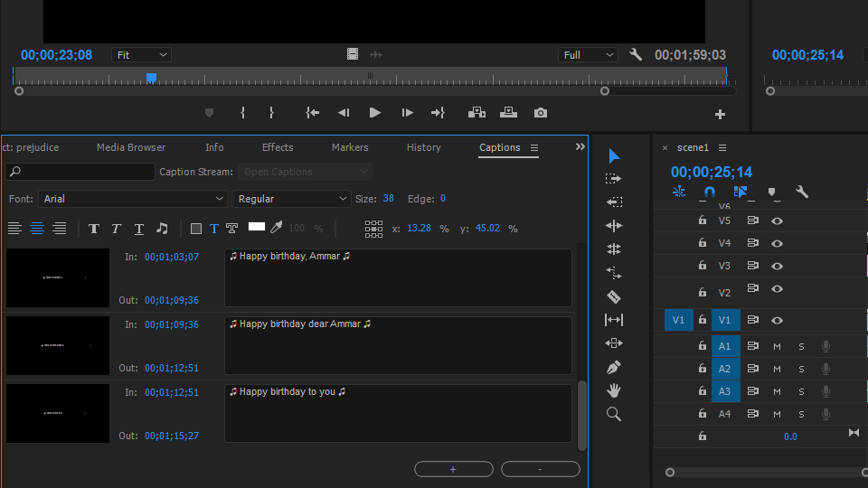Viewport: 868px width, 488px height.
Task: Click the Export Frame camera icon
Action: tap(541, 113)
